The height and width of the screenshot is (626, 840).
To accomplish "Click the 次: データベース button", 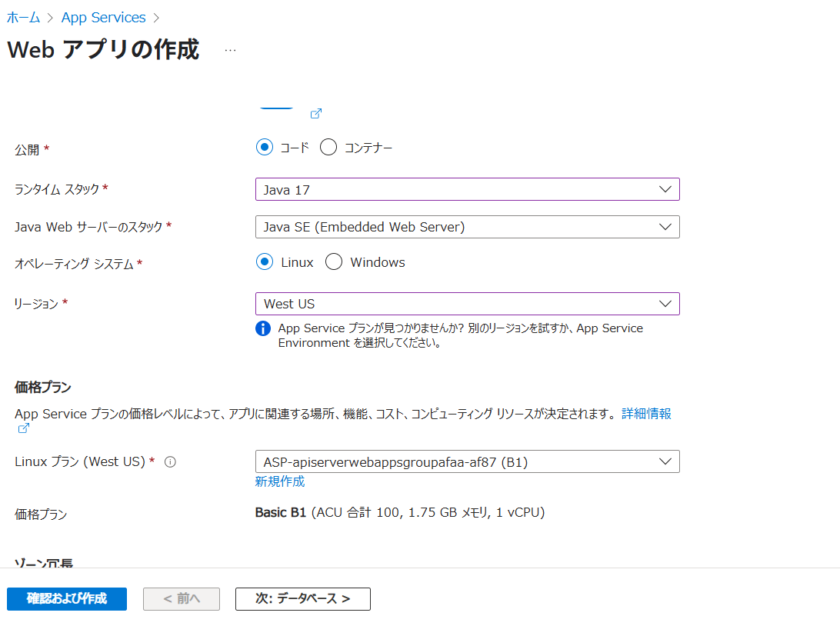I will click(302, 599).
